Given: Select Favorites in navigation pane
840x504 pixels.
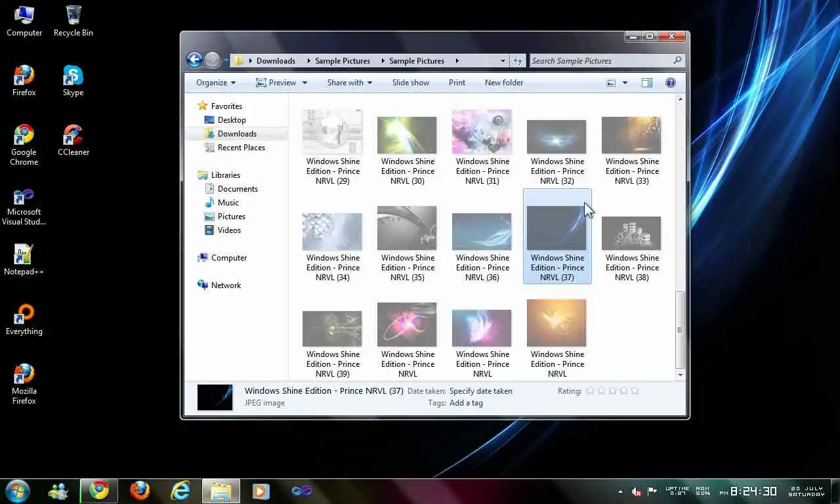Looking at the screenshot, I should point(226,106).
